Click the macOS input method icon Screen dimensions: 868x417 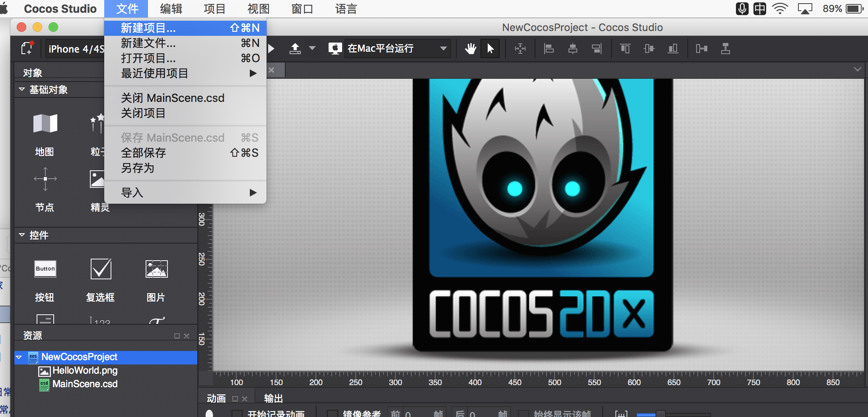tap(760, 9)
